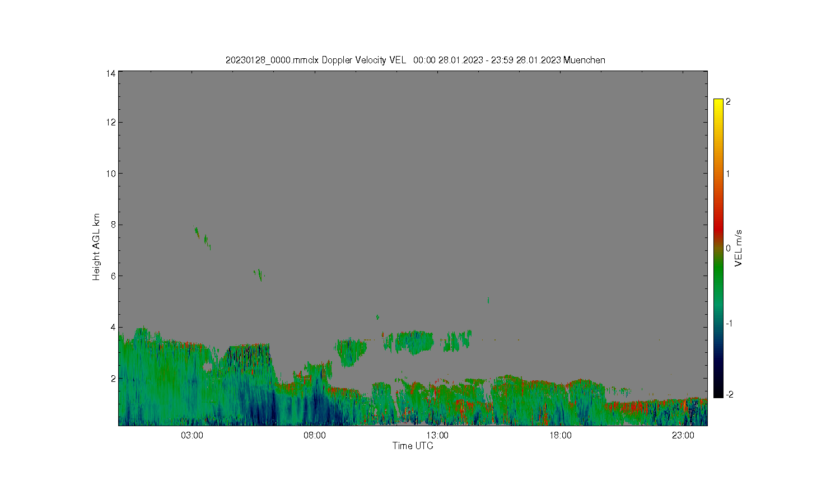This screenshot has width=840, height=504.
Task: Click the height tick label 8
Action: click(x=113, y=225)
